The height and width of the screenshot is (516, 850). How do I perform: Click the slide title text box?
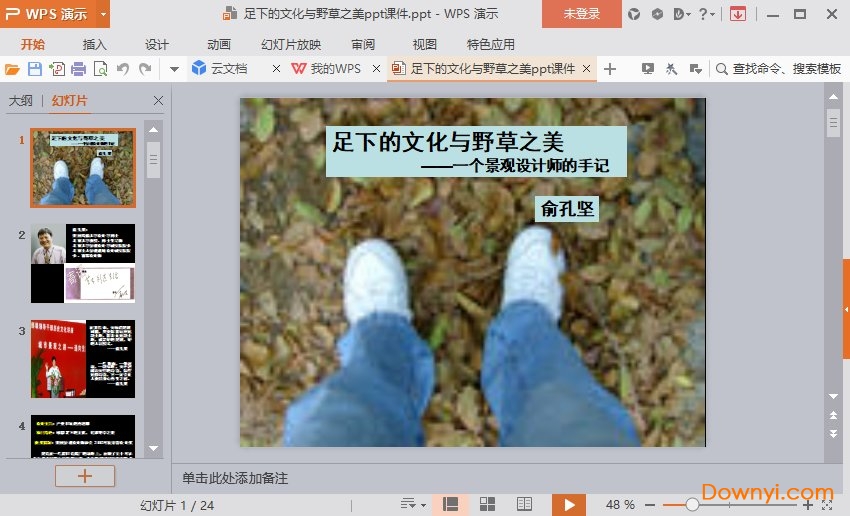(x=476, y=151)
